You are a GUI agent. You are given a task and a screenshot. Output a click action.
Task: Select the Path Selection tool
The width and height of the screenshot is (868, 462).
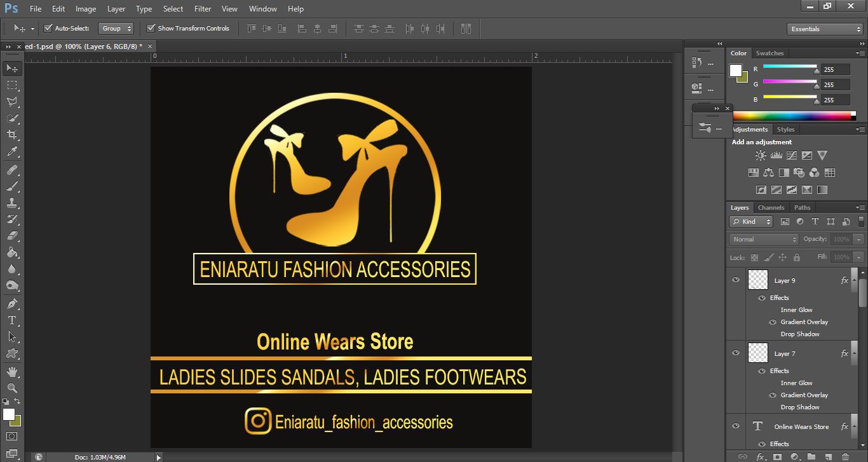click(12, 337)
